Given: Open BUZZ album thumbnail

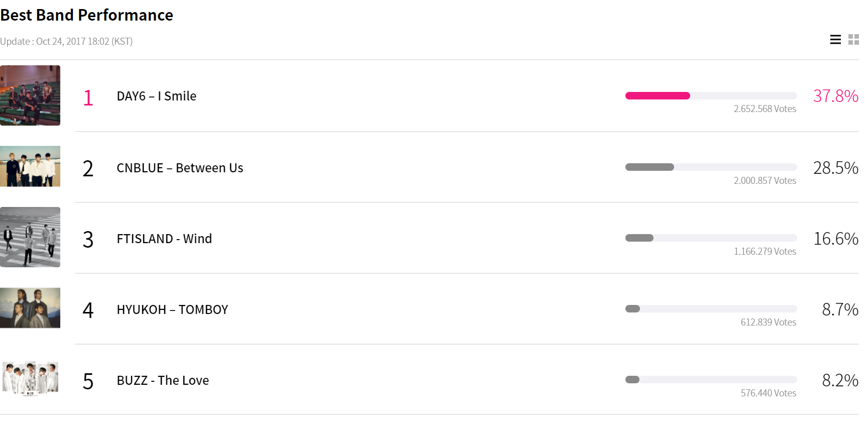Looking at the screenshot, I should pos(30,378).
